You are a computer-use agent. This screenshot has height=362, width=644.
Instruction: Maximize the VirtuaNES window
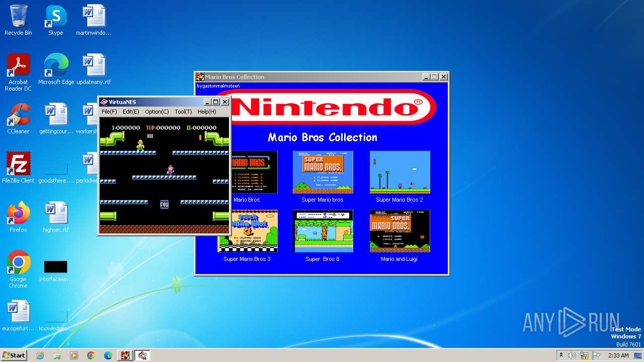216,102
